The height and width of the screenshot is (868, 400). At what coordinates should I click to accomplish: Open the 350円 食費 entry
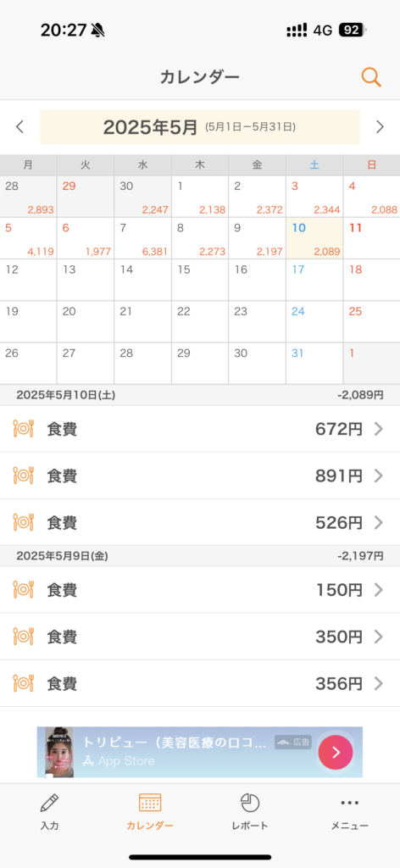200,637
